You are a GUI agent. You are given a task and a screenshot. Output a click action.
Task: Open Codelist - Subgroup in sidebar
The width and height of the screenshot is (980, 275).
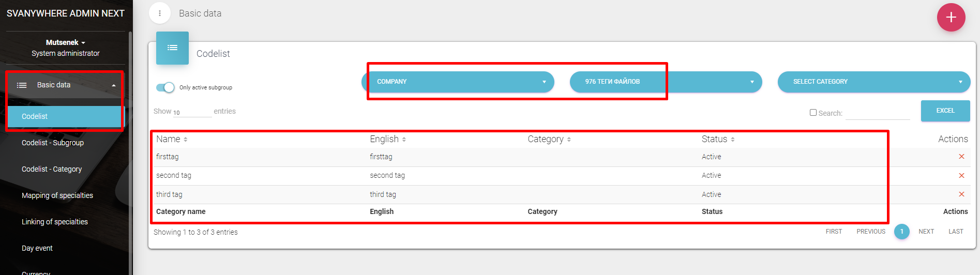point(53,143)
